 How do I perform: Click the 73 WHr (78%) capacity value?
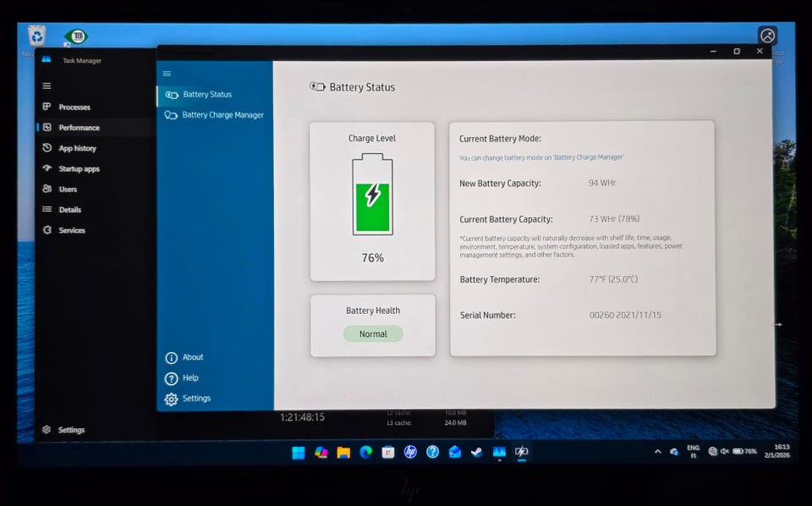pyautogui.click(x=614, y=219)
